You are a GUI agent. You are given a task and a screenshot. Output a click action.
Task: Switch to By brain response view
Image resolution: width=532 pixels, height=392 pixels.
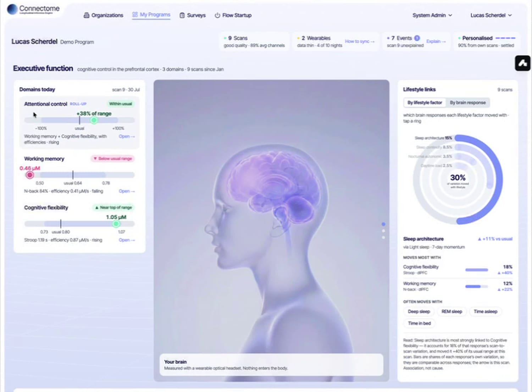tap(467, 103)
